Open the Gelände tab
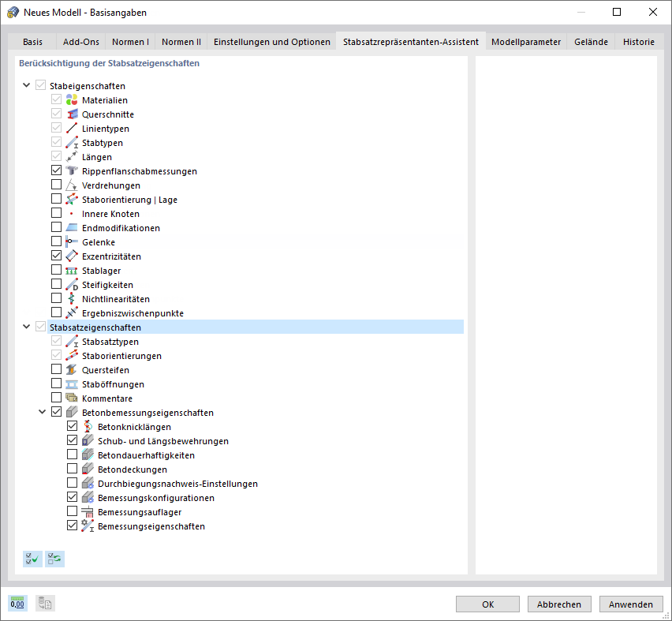 pyautogui.click(x=591, y=42)
